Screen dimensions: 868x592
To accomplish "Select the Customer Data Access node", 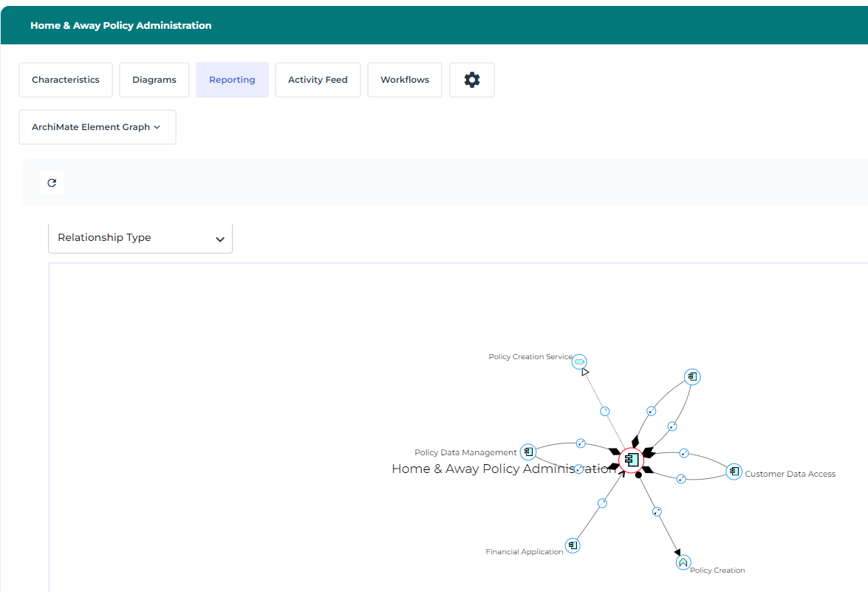I will tap(734, 472).
